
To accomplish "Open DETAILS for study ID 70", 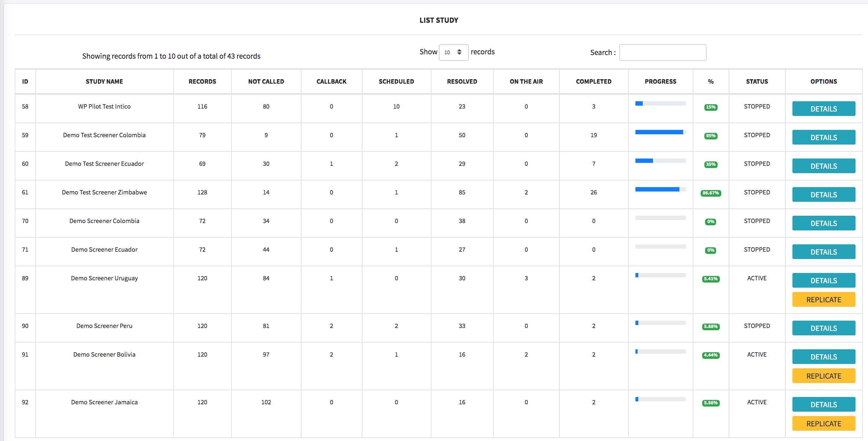I will click(x=824, y=223).
